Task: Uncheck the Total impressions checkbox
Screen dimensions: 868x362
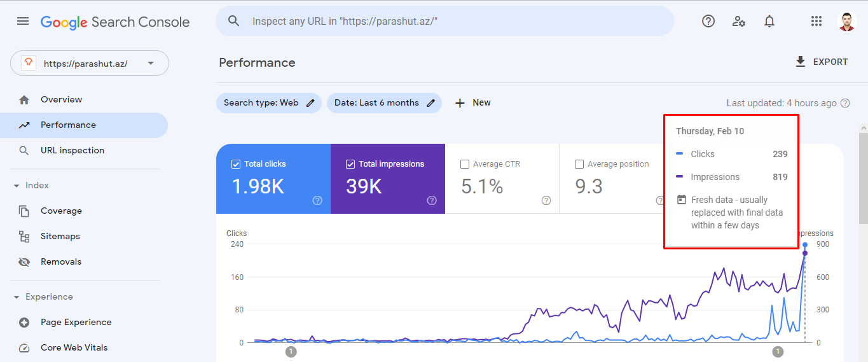Action: point(350,164)
